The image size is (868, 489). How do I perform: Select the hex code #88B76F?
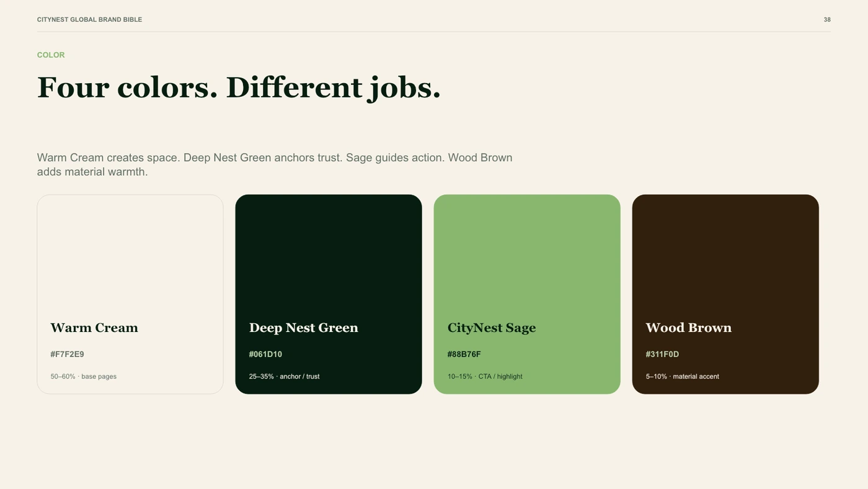click(464, 354)
